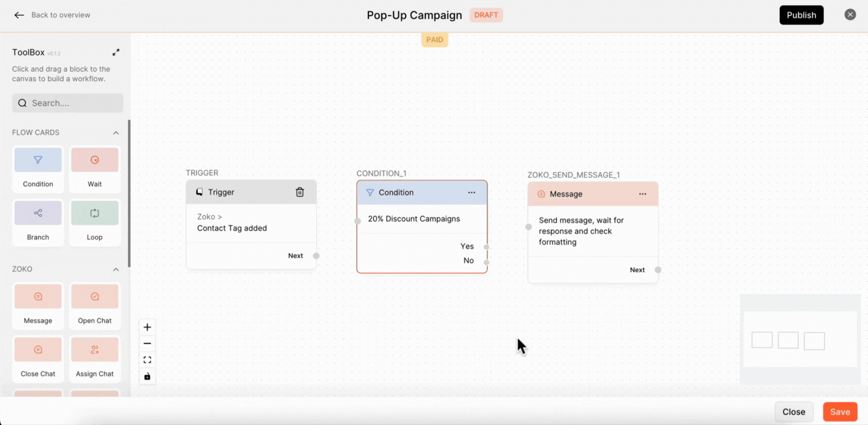Select the Condition node header

tap(422, 192)
